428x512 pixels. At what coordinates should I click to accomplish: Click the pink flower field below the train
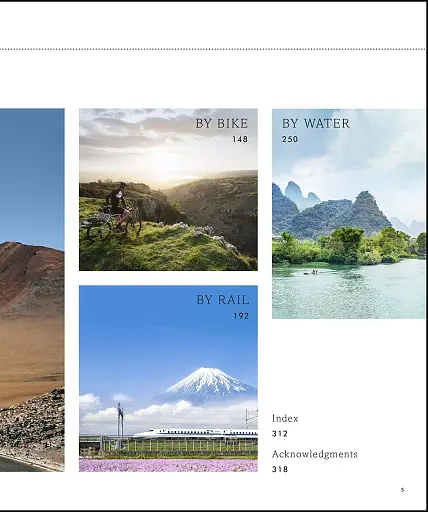click(x=168, y=465)
